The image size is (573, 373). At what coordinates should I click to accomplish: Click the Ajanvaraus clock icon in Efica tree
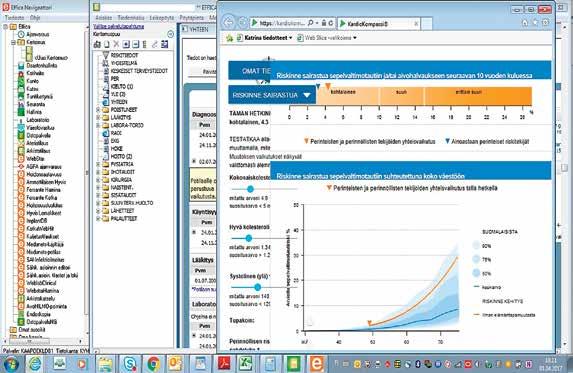(x=21, y=34)
